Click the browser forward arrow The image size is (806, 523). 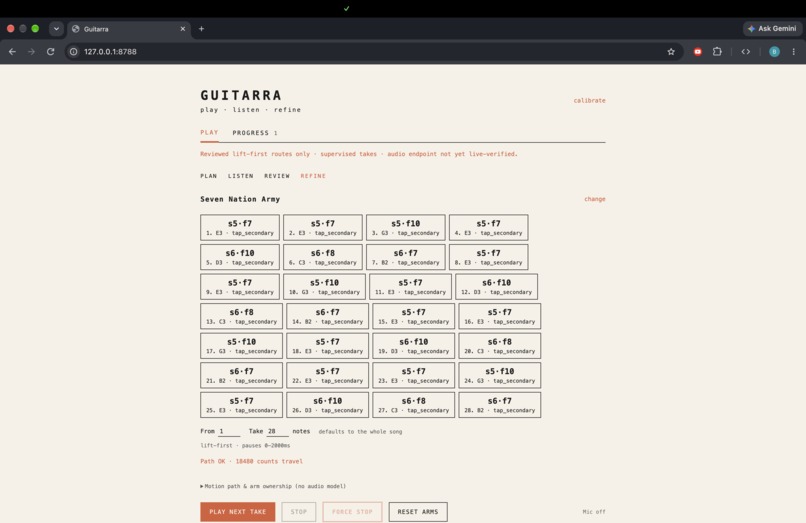point(31,51)
